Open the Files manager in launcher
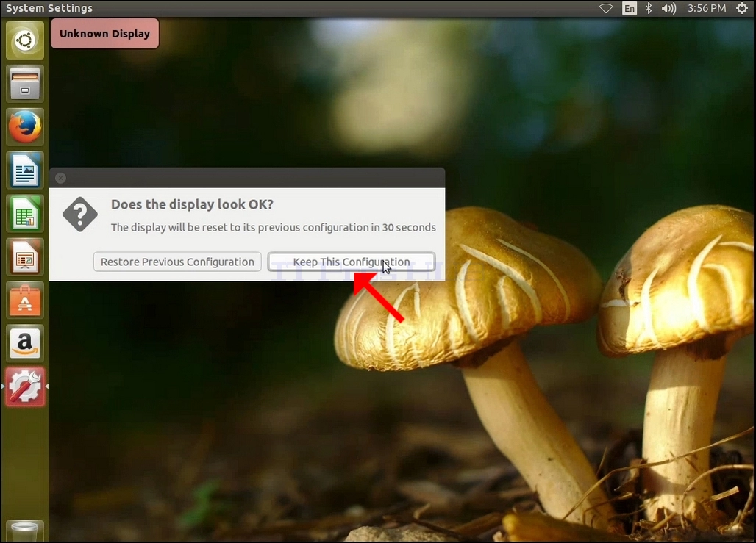The height and width of the screenshot is (543, 756). [x=25, y=84]
